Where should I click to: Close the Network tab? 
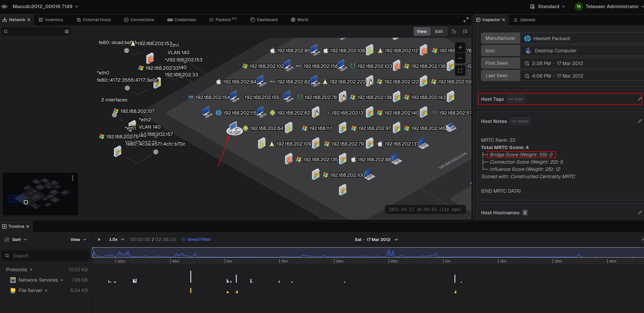tap(29, 20)
